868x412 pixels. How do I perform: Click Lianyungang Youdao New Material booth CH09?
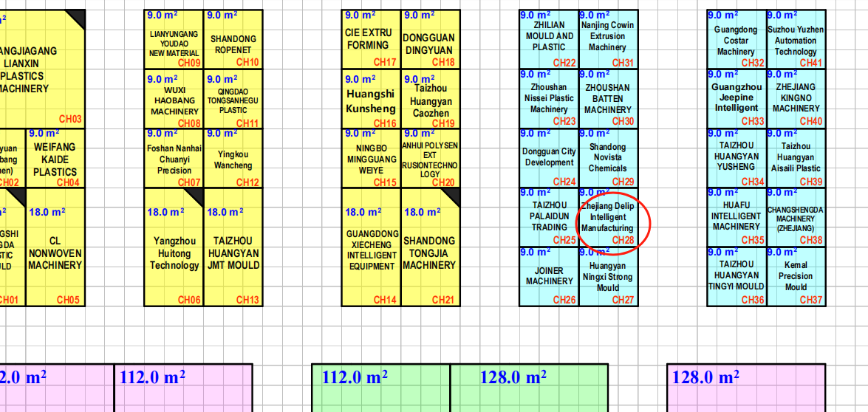[174, 39]
